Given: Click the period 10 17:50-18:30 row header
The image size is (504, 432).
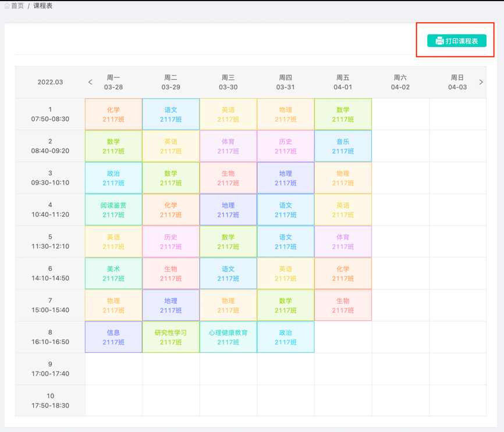Looking at the screenshot, I should [x=50, y=401].
